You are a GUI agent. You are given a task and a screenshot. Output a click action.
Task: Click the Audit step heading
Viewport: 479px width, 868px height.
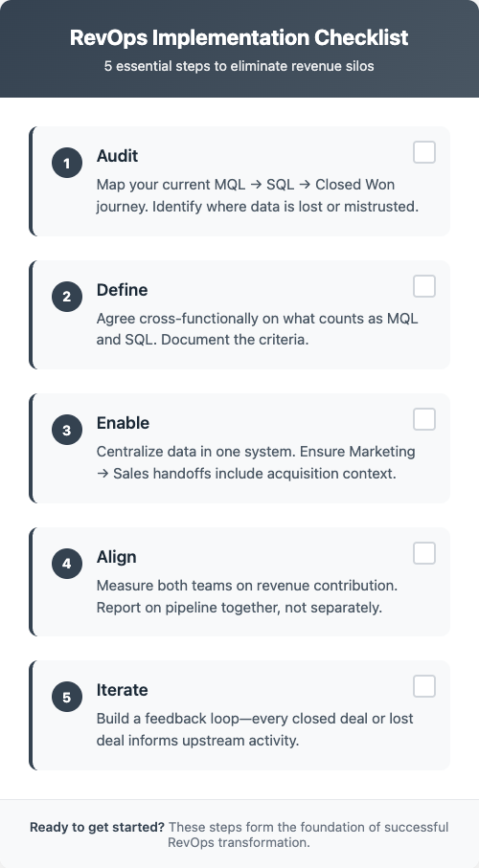[117, 156]
